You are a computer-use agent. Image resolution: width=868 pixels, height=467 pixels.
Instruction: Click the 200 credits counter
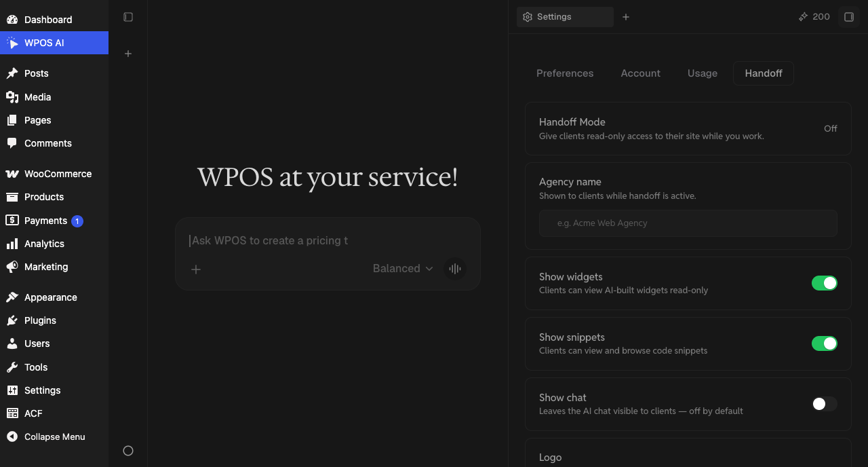[821, 17]
